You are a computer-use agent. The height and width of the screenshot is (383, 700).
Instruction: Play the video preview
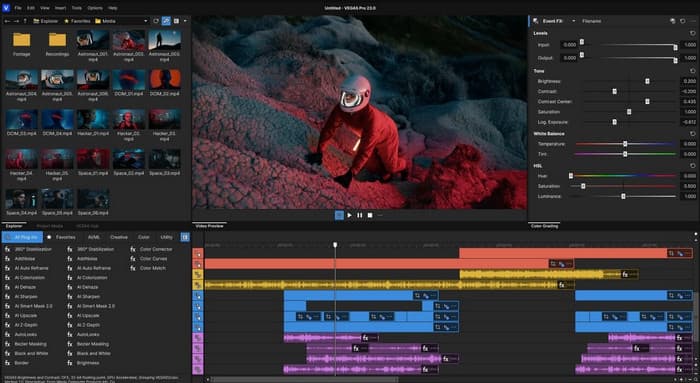pos(350,215)
